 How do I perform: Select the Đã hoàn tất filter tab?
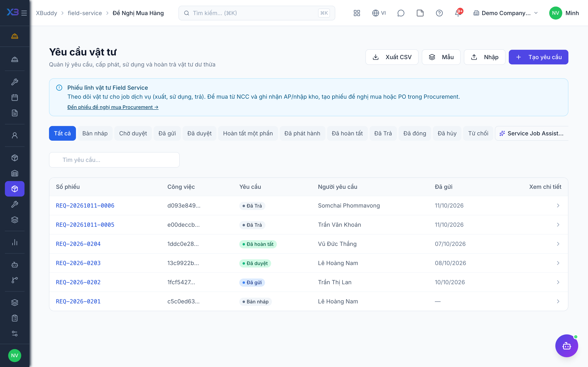(x=347, y=133)
